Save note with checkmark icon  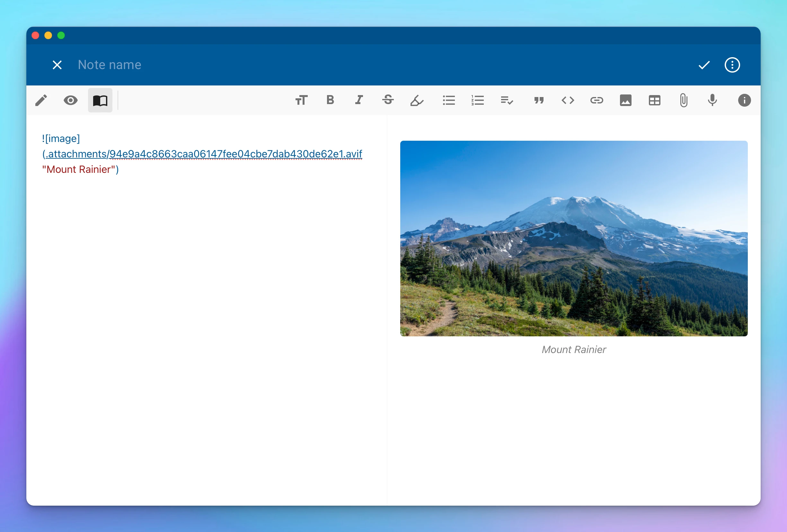click(x=704, y=65)
